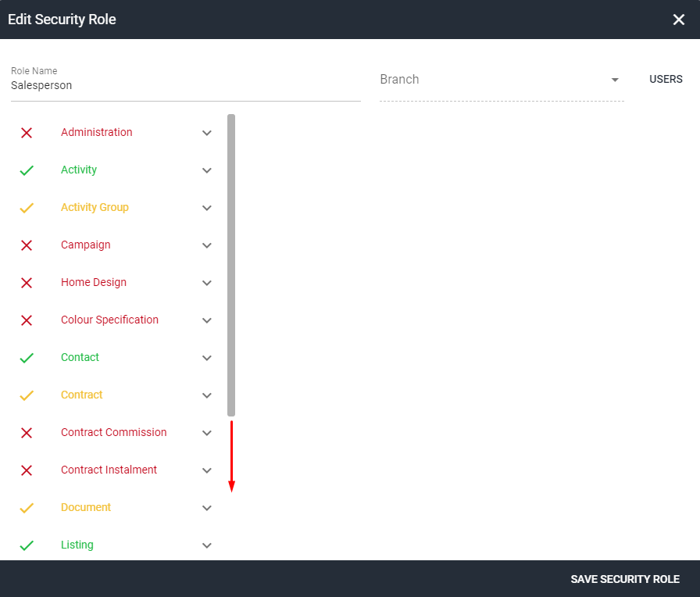Toggle permission status for Contract Instalment
Screen dimensions: 700x597
[27, 470]
